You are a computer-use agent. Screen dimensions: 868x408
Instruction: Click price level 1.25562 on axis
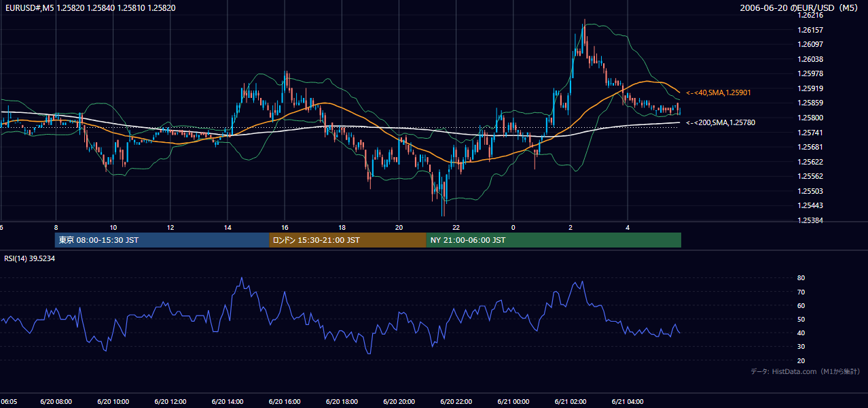[x=811, y=176]
